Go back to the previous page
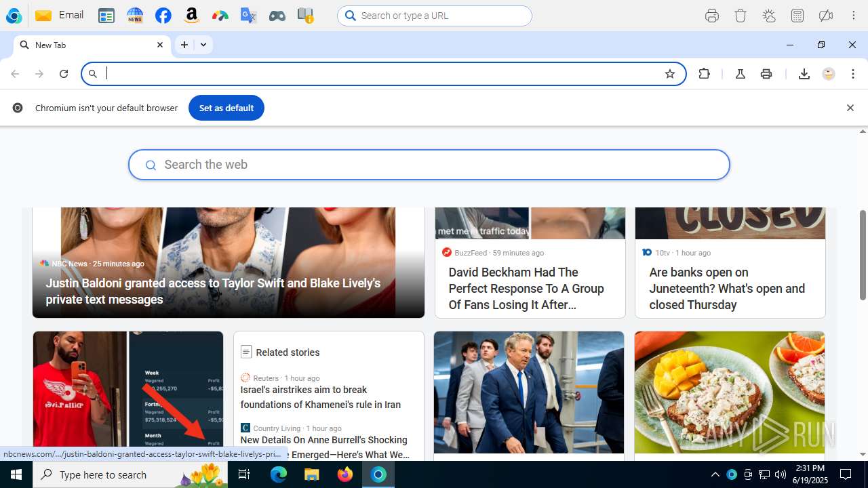This screenshot has height=488, width=868. (15, 74)
